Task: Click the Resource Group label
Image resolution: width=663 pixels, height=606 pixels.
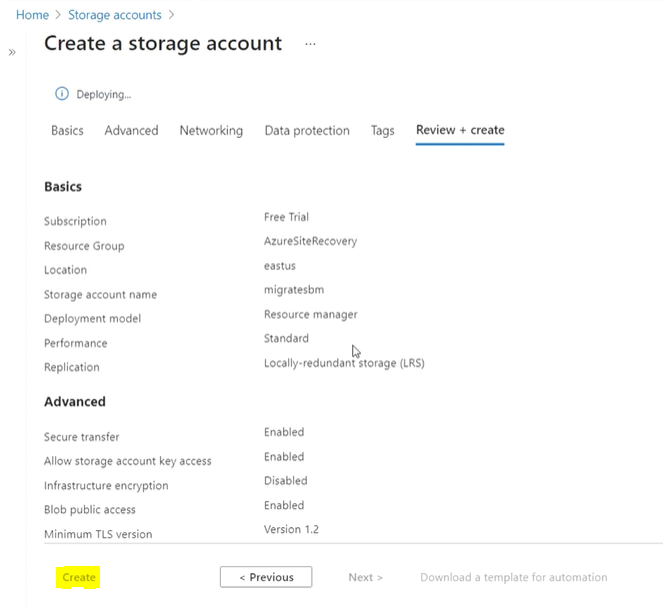Action: pyautogui.click(x=84, y=246)
